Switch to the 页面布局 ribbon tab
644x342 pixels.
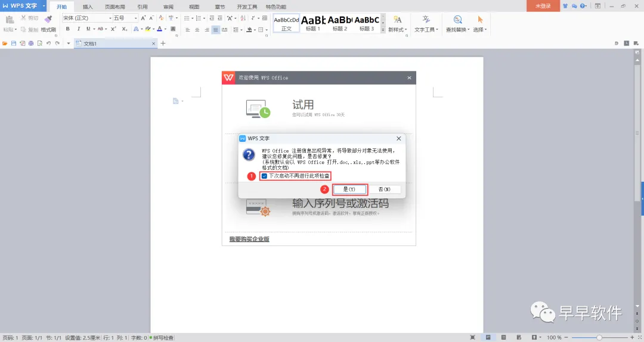point(114,7)
